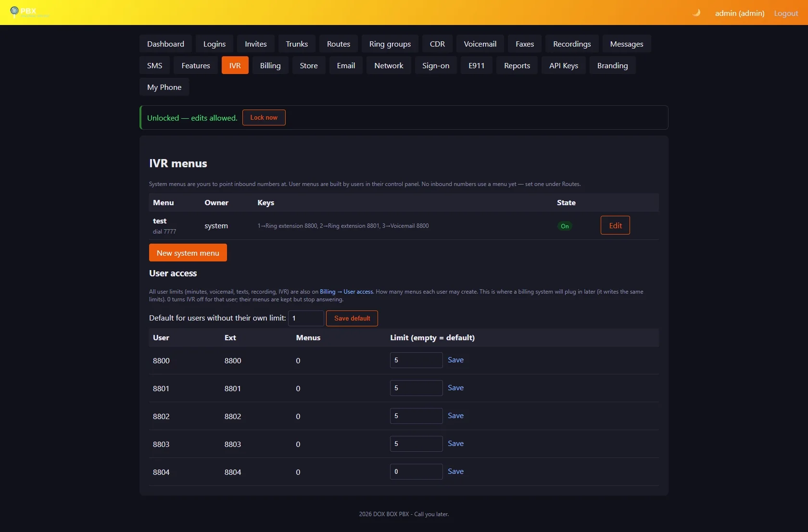Viewport: 808px width, 532px height.
Task: Edit the test IVR menu
Action: pyautogui.click(x=615, y=225)
